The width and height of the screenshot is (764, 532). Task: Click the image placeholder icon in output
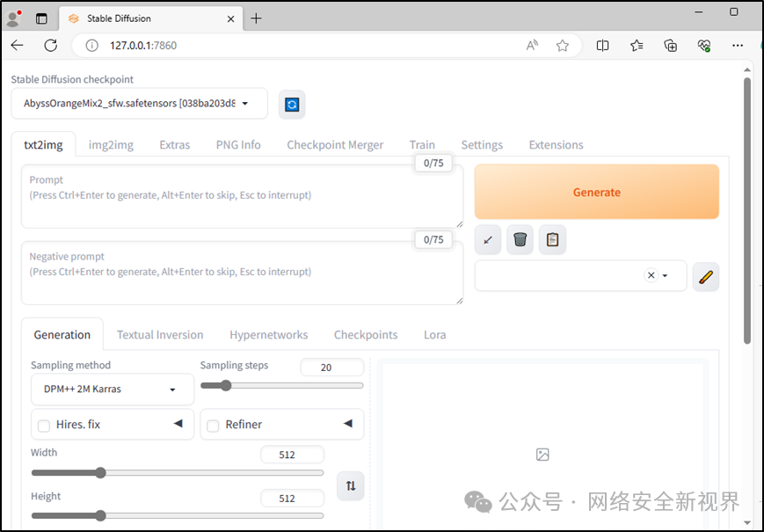click(x=542, y=455)
